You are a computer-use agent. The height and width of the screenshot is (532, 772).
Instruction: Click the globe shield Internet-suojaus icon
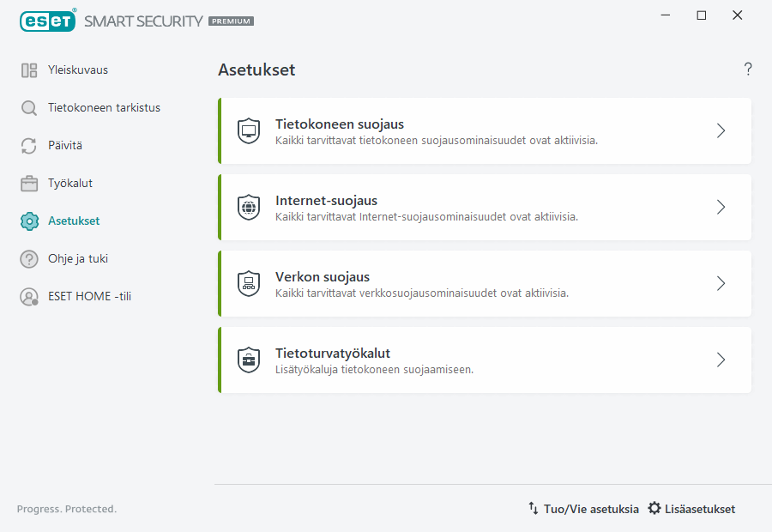coord(249,207)
